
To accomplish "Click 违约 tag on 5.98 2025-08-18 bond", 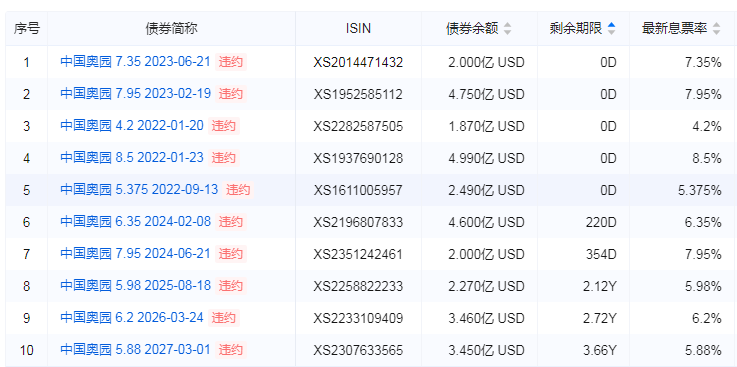I will [x=231, y=286].
